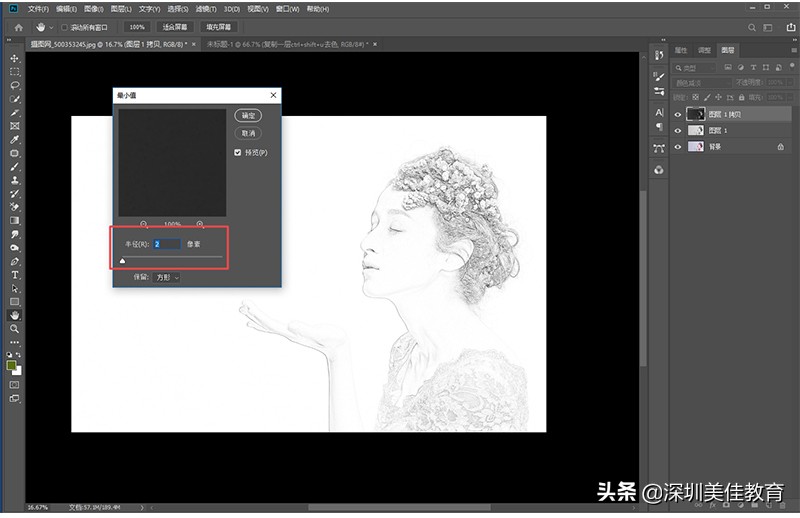Open the Character panel icon
The image size is (800, 518).
(x=659, y=112)
